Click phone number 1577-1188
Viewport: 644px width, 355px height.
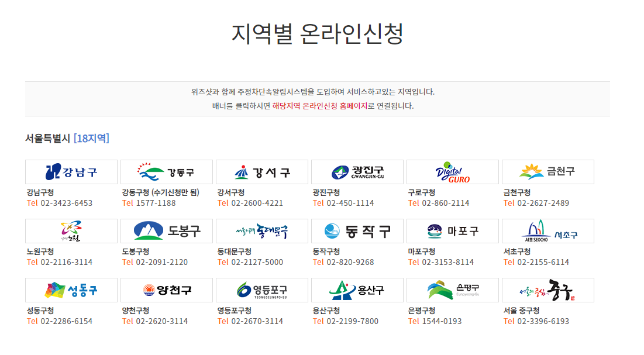156,203
